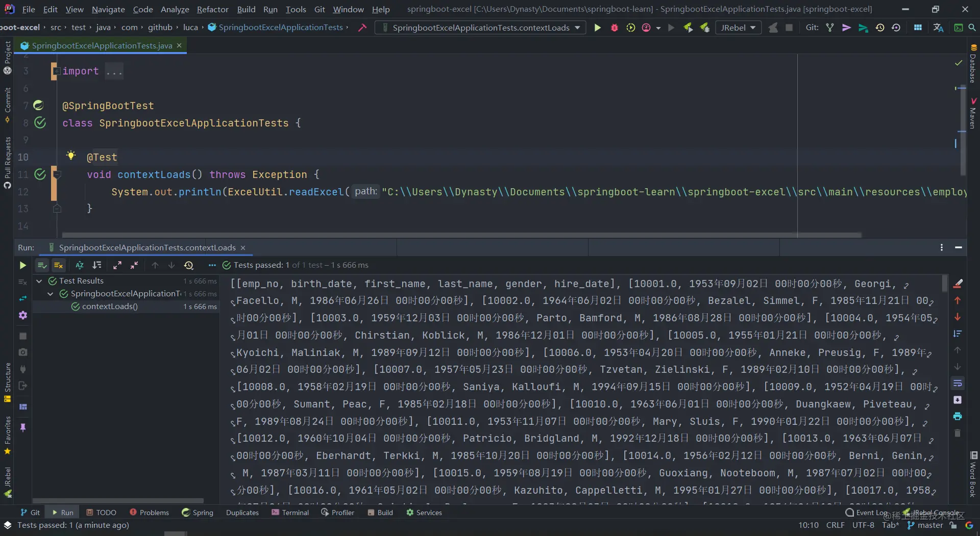Viewport: 980px width, 536px height.
Task: Click the build hammer icon
Action: click(362, 28)
